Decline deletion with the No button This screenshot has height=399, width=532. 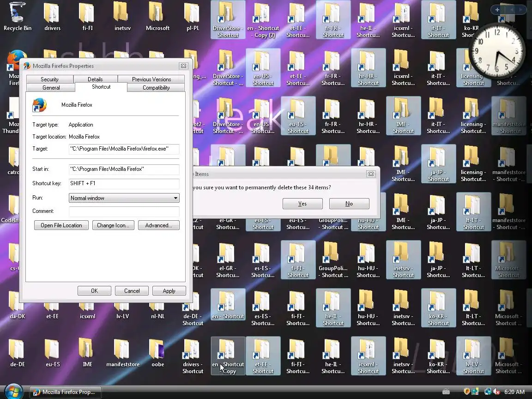349,204
